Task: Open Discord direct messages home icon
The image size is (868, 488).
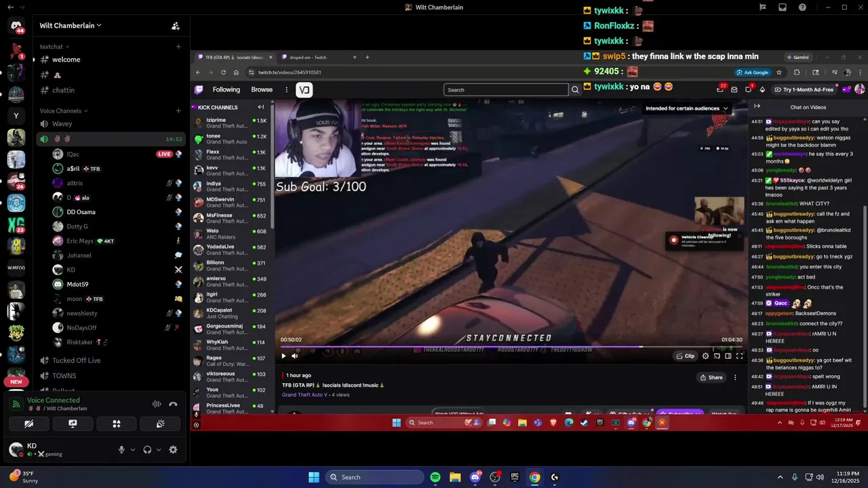Action: point(16,26)
